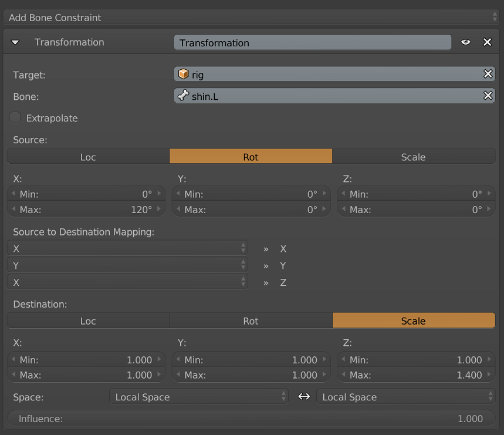504x435 pixels.
Task: Click the Destination Z Min 1.000 field
Action: 416,359
